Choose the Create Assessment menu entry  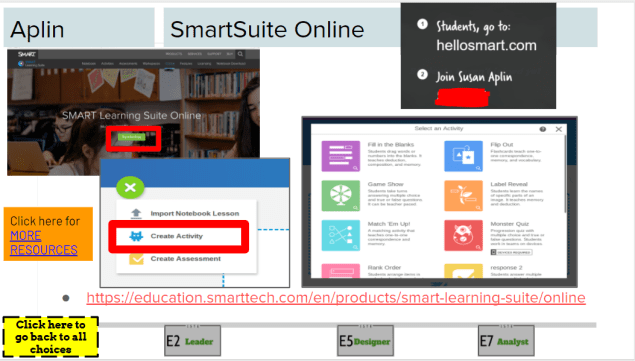click(x=186, y=258)
